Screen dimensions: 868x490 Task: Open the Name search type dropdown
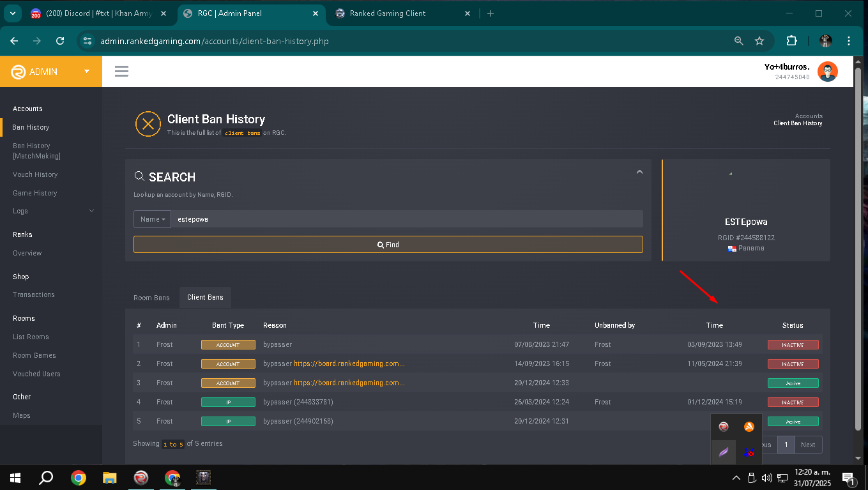(x=152, y=219)
